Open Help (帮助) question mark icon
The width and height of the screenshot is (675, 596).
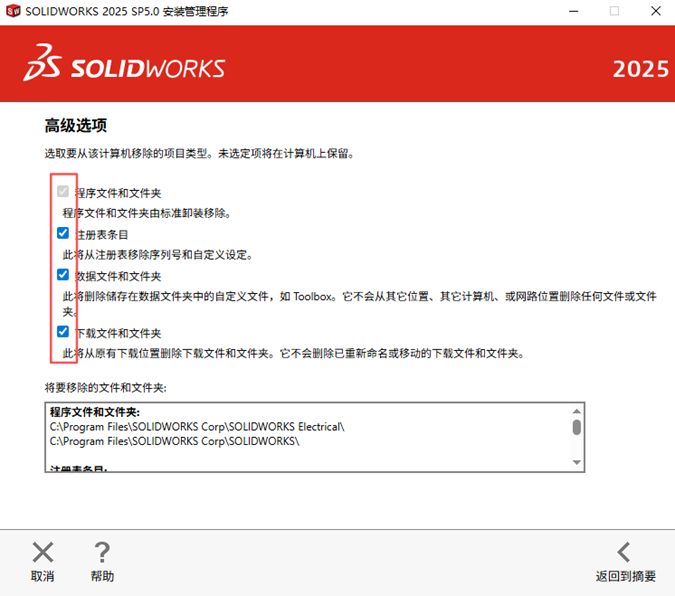[x=102, y=552]
